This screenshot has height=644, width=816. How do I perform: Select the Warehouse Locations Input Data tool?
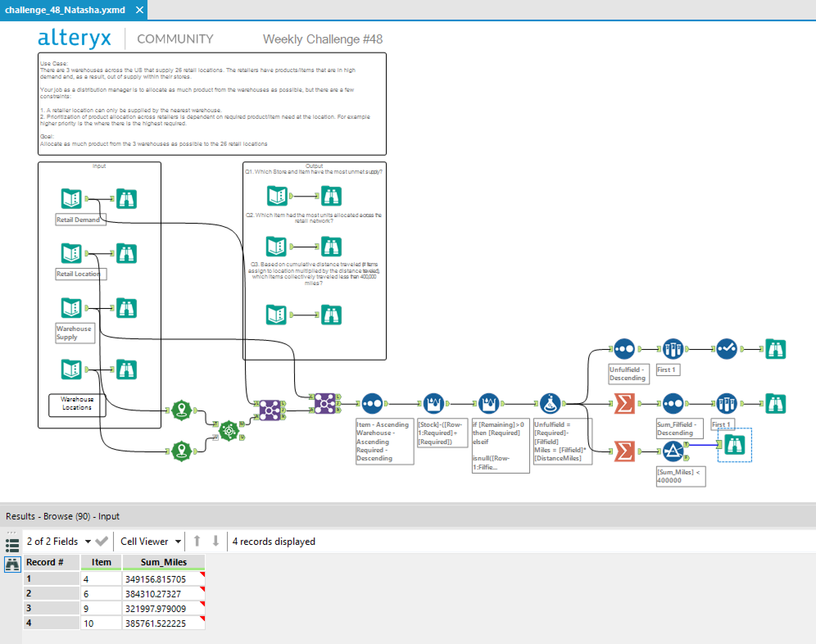[x=70, y=370]
